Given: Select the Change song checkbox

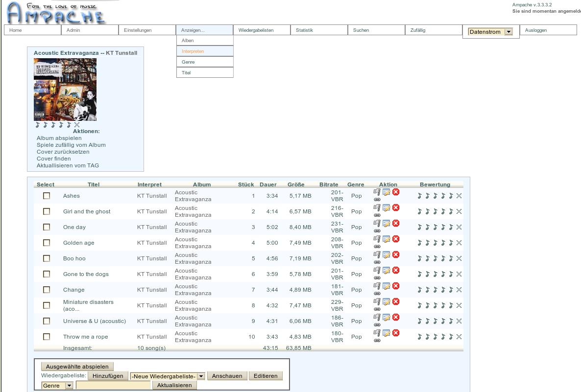Looking at the screenshot, I should click(x=47, y=290).
